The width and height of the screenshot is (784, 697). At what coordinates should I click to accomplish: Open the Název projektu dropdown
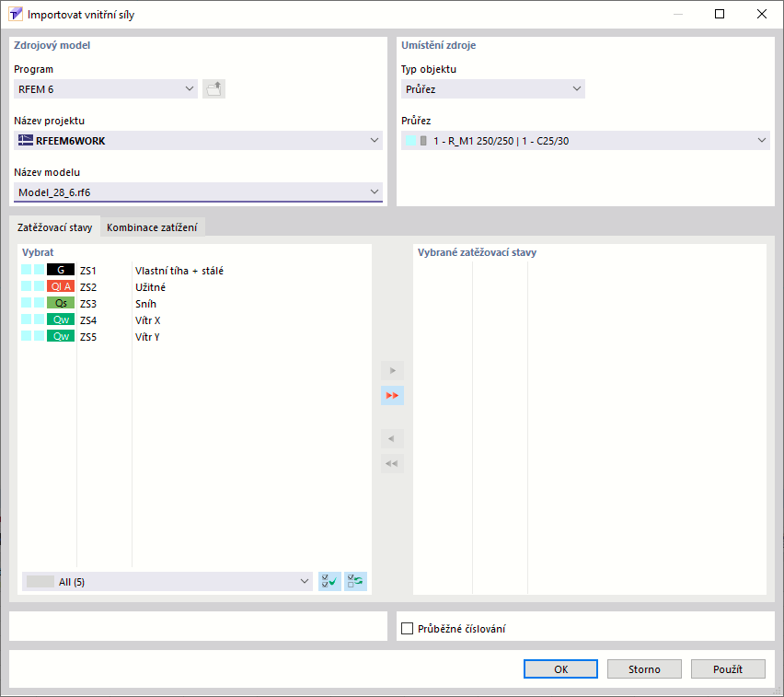click(x=198, y=141)
